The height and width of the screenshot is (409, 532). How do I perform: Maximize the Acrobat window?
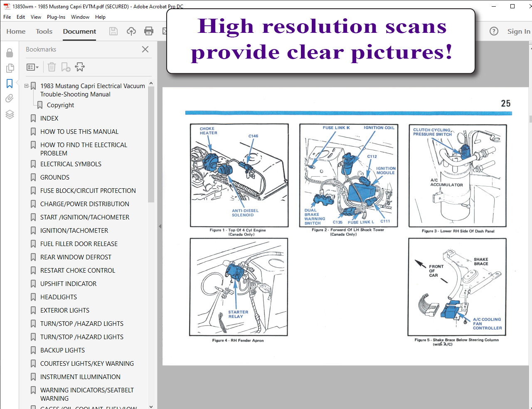coord(512,6)
